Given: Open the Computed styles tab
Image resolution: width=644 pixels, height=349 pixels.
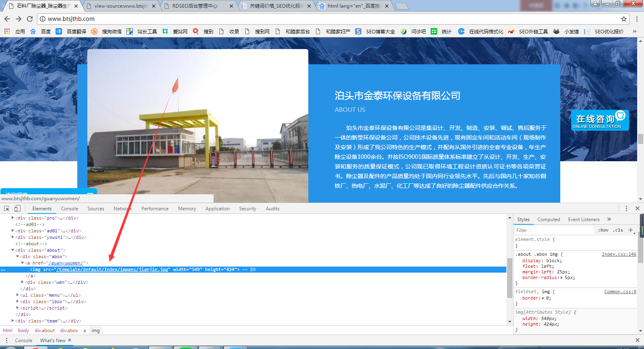Looking at the screenshot, I should click(x=549, y=220).
